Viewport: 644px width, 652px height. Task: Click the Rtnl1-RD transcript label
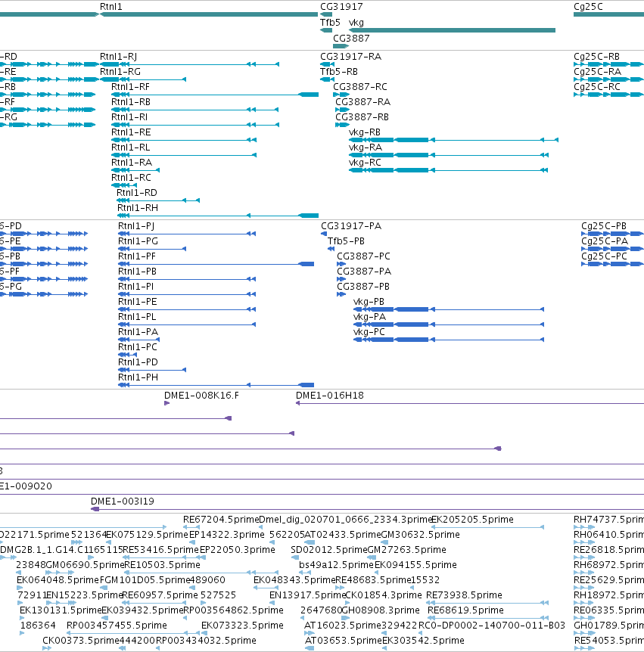137,193
